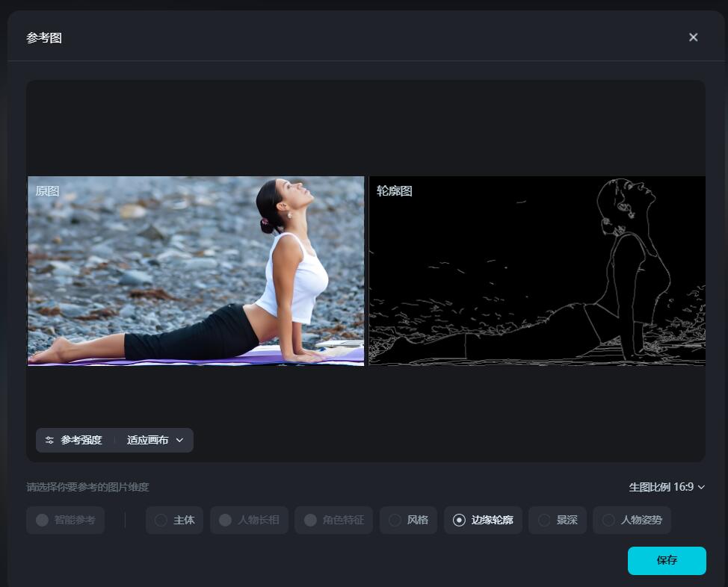Click the 请选择你要参考的图片维度 hint text
Screen dimensions: 728x587
tap(87, 487)
